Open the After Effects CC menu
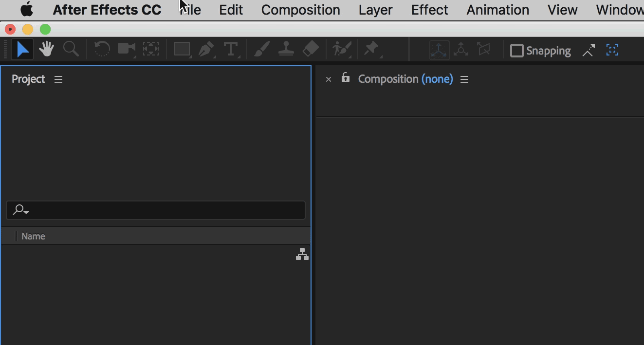The height and width of the screenshot is (345, 644). [x=107, y=10]
